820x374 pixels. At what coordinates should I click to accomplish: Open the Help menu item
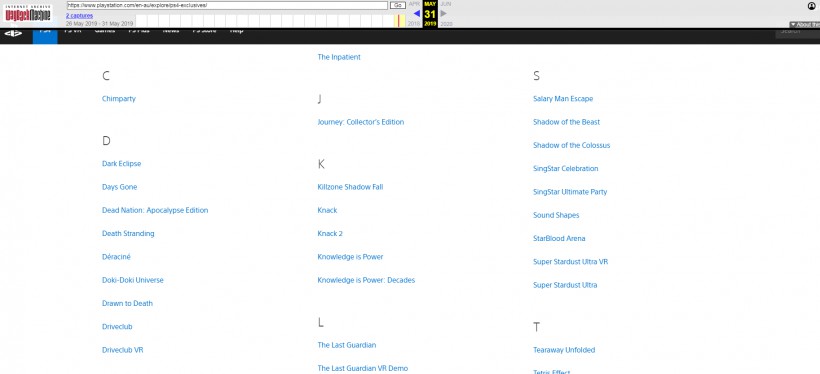236,31
